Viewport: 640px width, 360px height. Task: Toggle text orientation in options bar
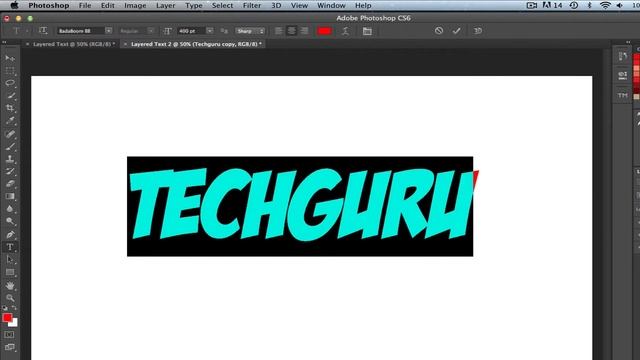click(x=43, y=31)
